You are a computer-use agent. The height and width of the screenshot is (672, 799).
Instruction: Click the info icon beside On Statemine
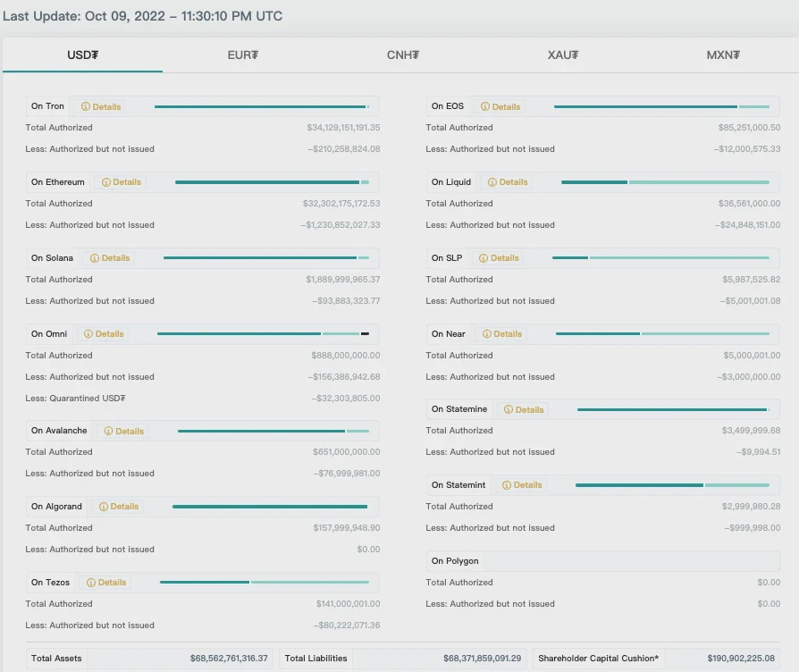click(x=509, y=410)
